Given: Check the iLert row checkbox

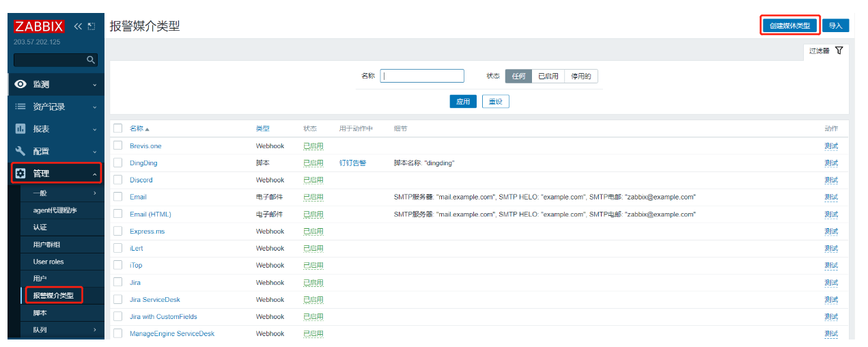Looking at the screenshot, I should [118, 248].
